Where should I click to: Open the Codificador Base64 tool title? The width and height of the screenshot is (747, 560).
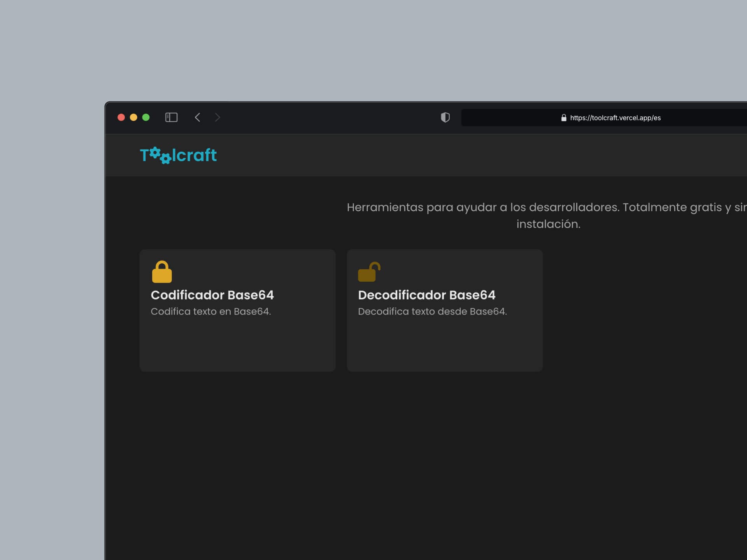coord(212,295)
